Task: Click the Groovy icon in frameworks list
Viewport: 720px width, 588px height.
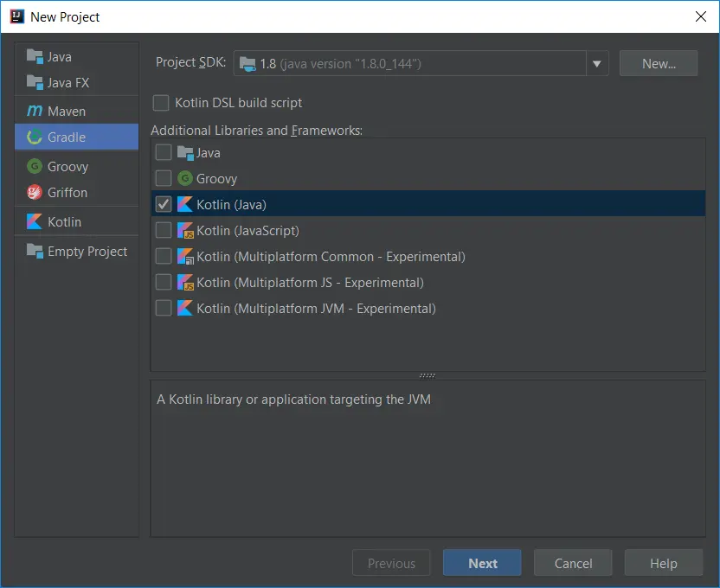Action: click(185, 178)
